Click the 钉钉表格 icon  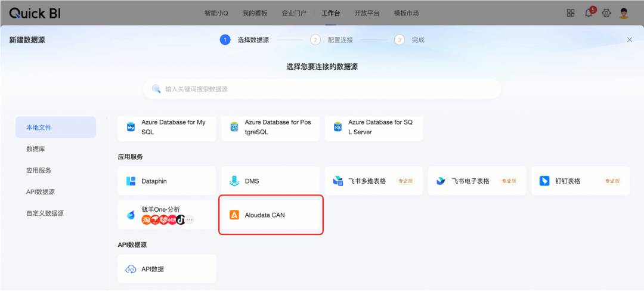(544, 181)
